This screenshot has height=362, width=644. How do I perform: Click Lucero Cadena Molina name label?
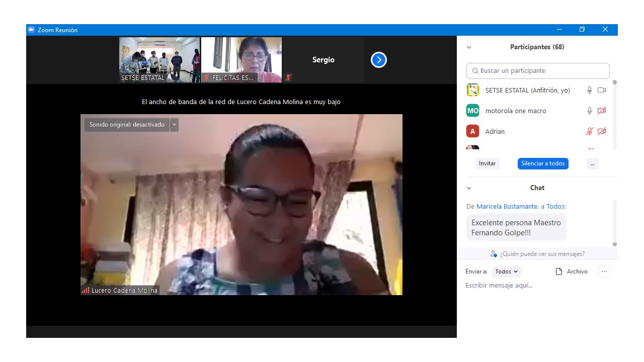coord(124,290)
